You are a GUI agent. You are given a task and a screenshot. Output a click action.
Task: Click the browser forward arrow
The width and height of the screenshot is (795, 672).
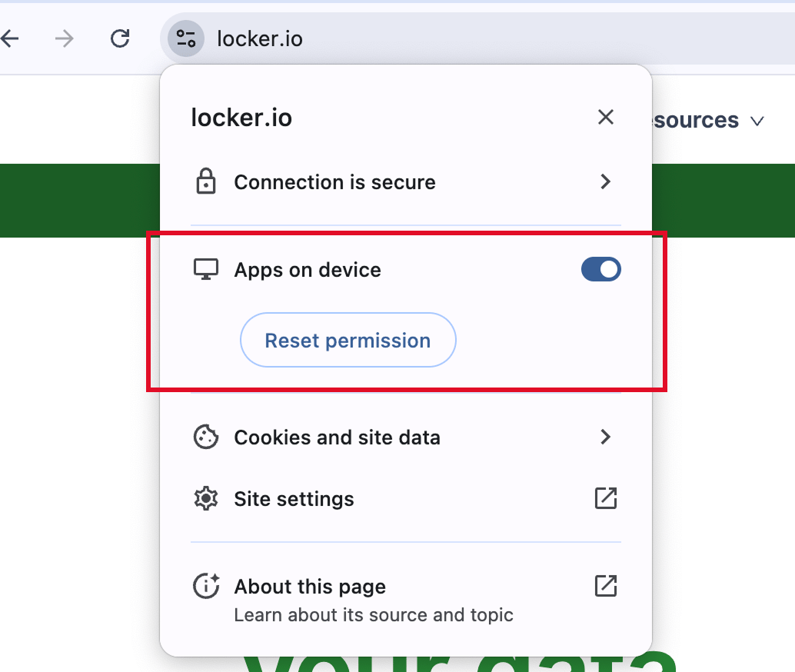pyautogui.click(x=65, y=38)
